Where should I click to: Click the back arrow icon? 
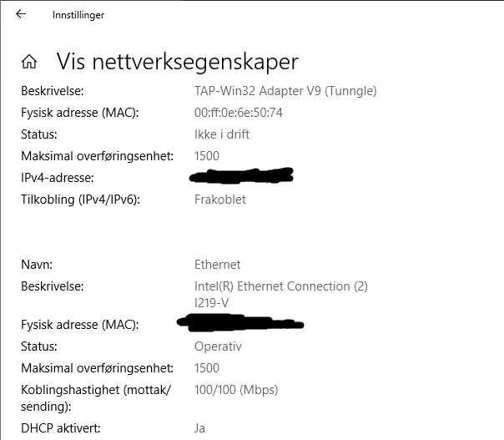(21, 14)
